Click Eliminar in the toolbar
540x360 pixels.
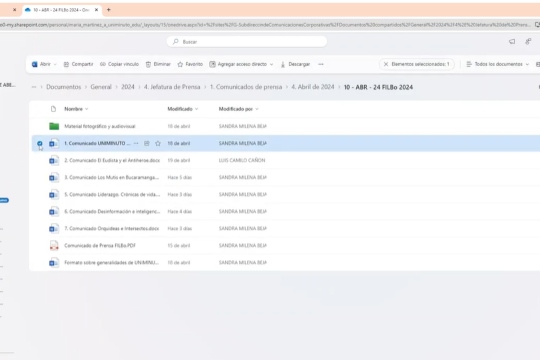(x=158, y=64)
